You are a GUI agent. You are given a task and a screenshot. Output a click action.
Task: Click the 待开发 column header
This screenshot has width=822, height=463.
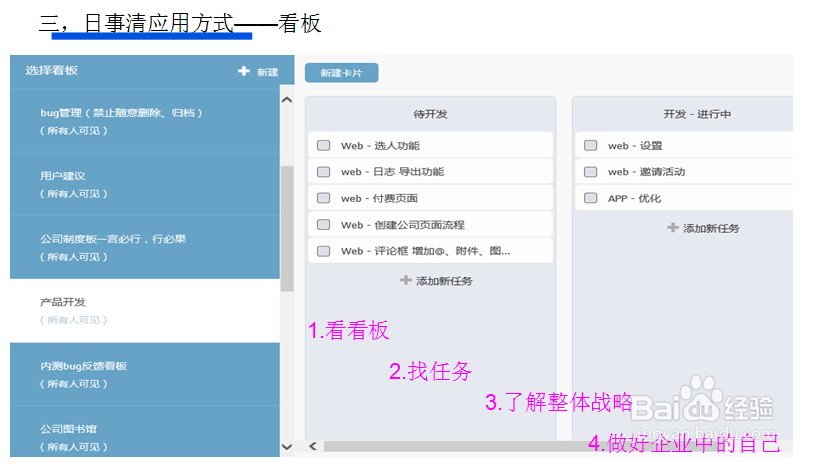[x=430, y=114]
